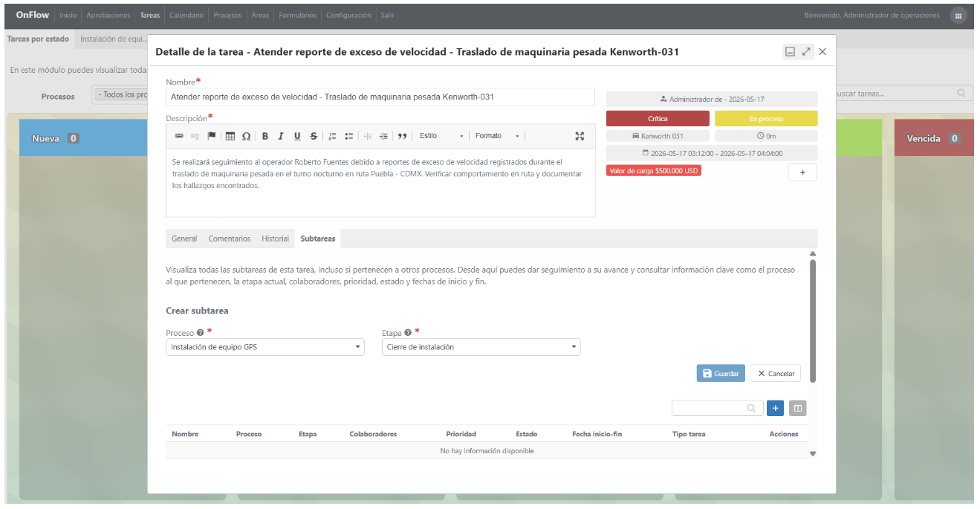The height and width of the screenshot is (509, 980).
Task: Click the task date range field
Action: (x=712, y=153)
